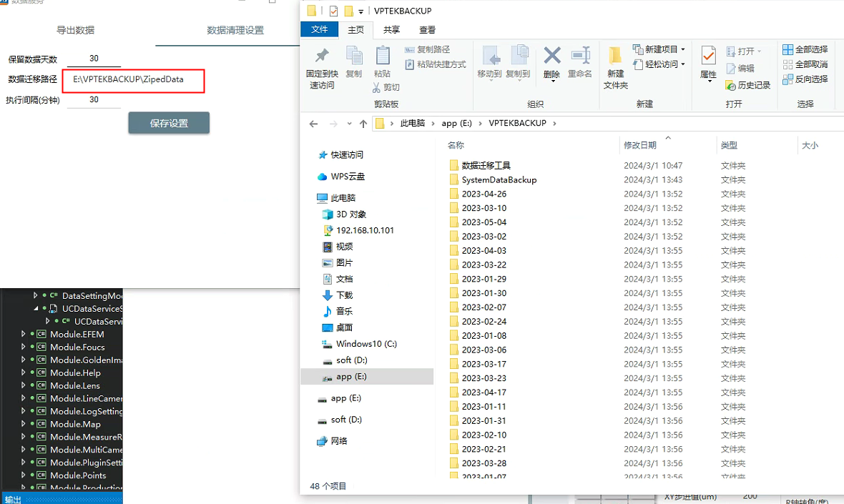Select the SystemDataBackup folder
Image resolution: width=844 pixels, height=504 pixels.
tap(499, 180)
